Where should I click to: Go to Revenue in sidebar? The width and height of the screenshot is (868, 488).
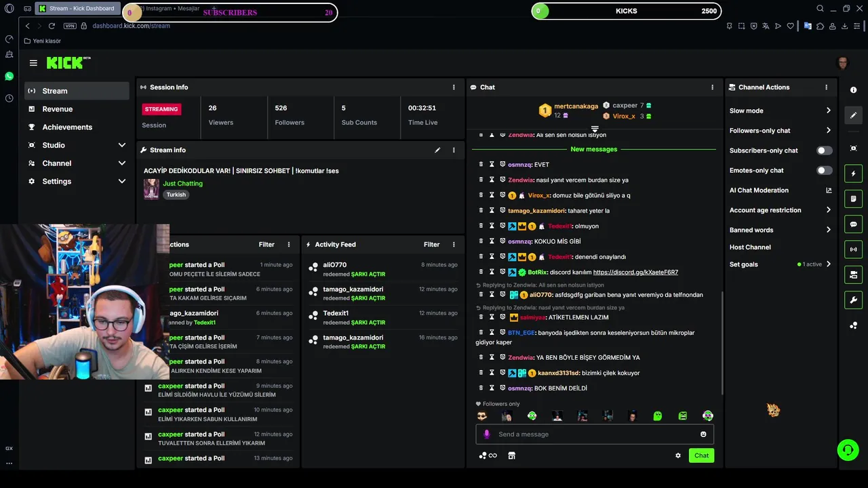(x=77, y=109)
